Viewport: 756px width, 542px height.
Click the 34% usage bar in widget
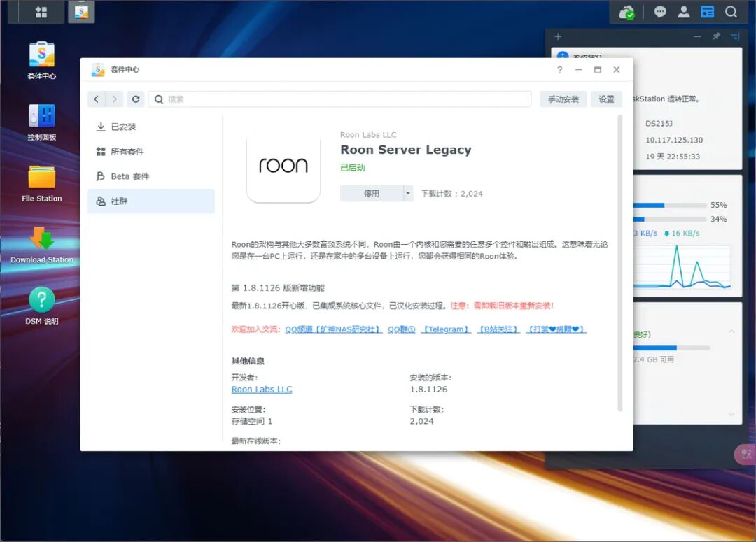coord(670,219)
